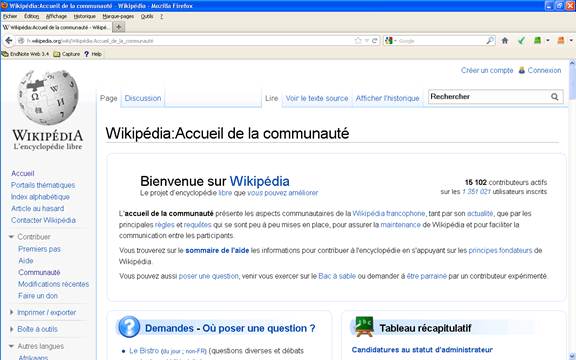Open the green add-on dropdown arrow
The image size is (576, 360).
coord(548,40)
